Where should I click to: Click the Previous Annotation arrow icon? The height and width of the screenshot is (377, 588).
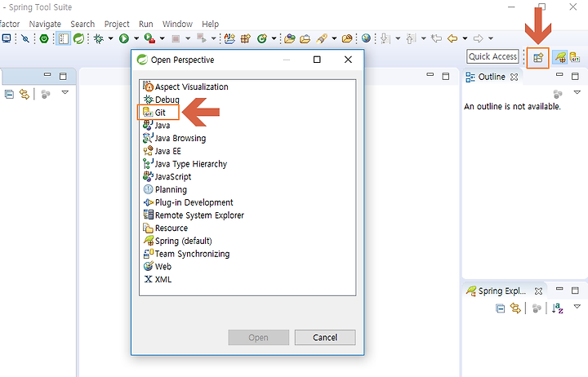pyautogui.click(x=411, y=38)
